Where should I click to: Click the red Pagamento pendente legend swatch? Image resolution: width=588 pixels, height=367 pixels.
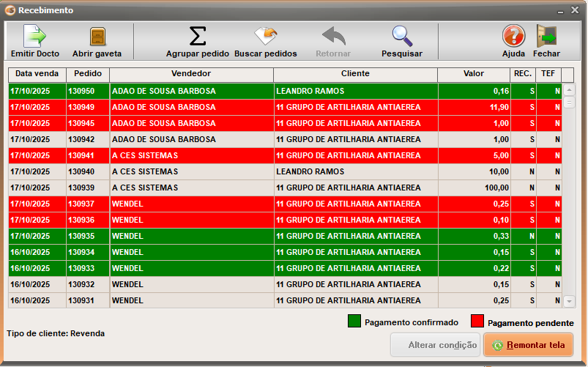pos(477,322)
